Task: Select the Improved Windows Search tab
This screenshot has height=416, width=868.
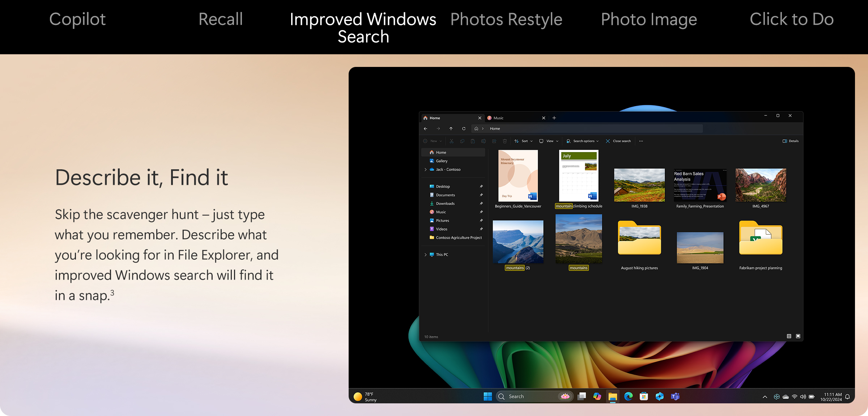Action: coord(363,28)
